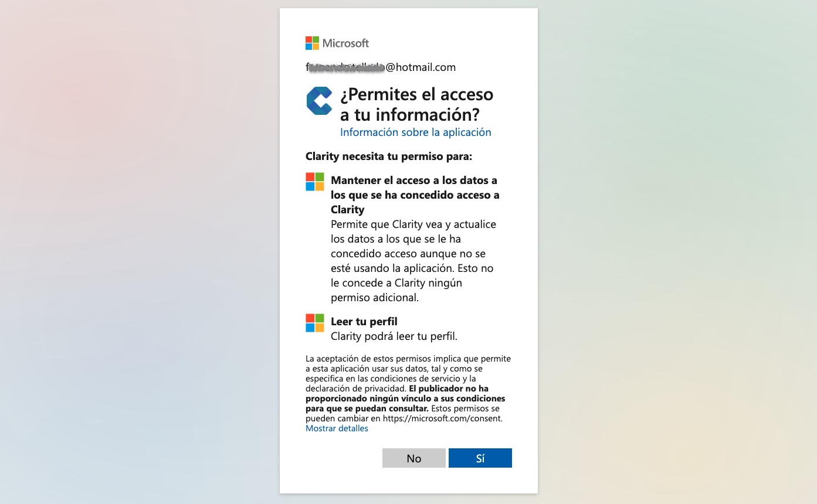
Task: Click the https://microsoft.com/consent URL text
Action: click(x=442, y=418)
